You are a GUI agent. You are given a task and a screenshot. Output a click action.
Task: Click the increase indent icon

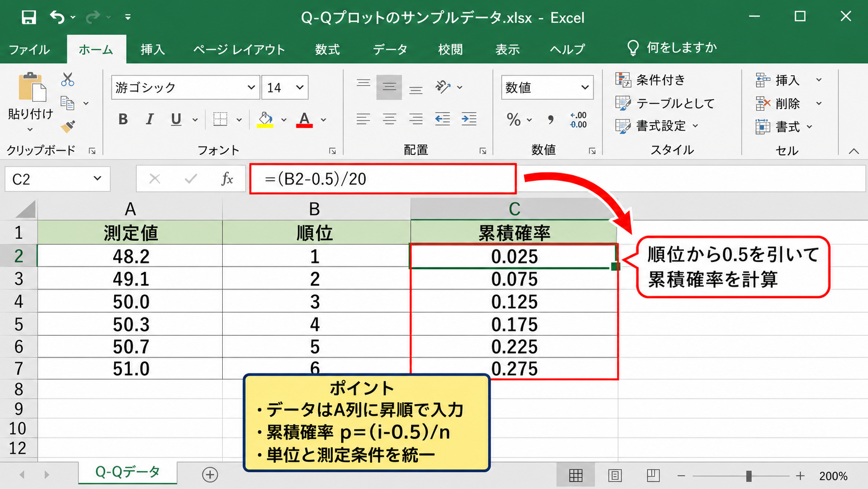[x=469, y=119]
